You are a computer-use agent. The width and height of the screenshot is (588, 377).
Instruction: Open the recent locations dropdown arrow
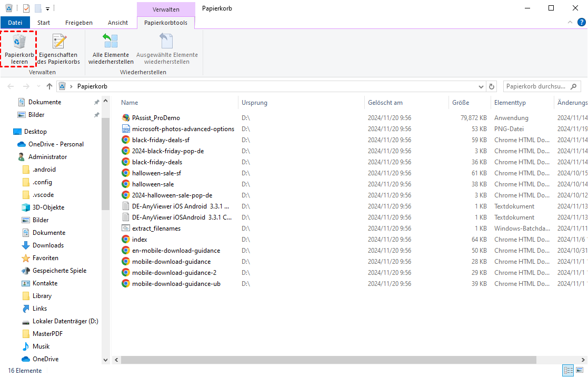coord(38,87)
